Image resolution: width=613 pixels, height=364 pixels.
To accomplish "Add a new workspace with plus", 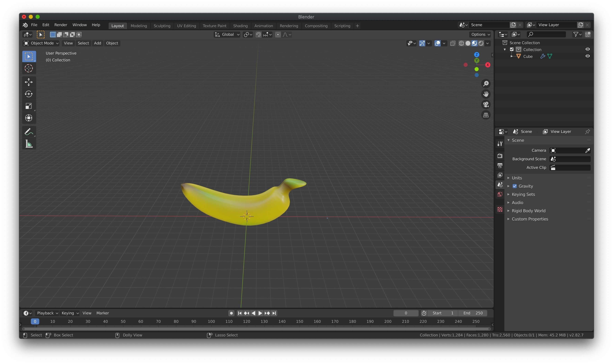I will point(357,26).
